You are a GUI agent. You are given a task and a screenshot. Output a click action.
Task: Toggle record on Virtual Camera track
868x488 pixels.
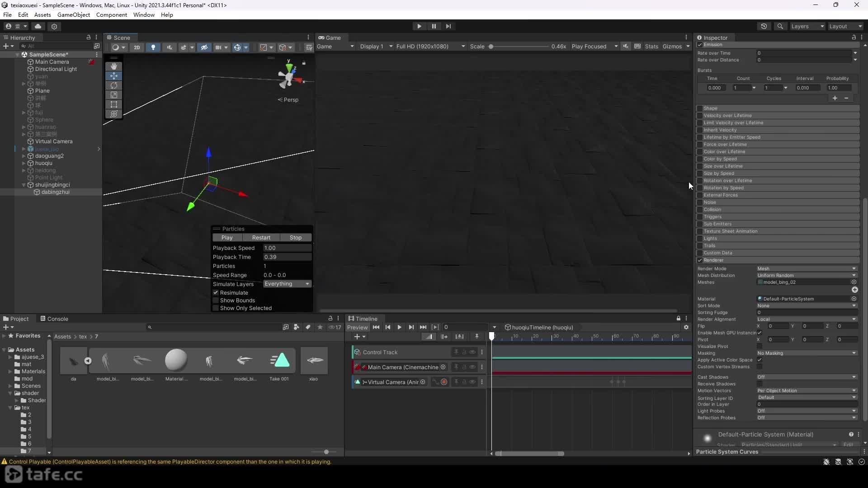(444, 382)
